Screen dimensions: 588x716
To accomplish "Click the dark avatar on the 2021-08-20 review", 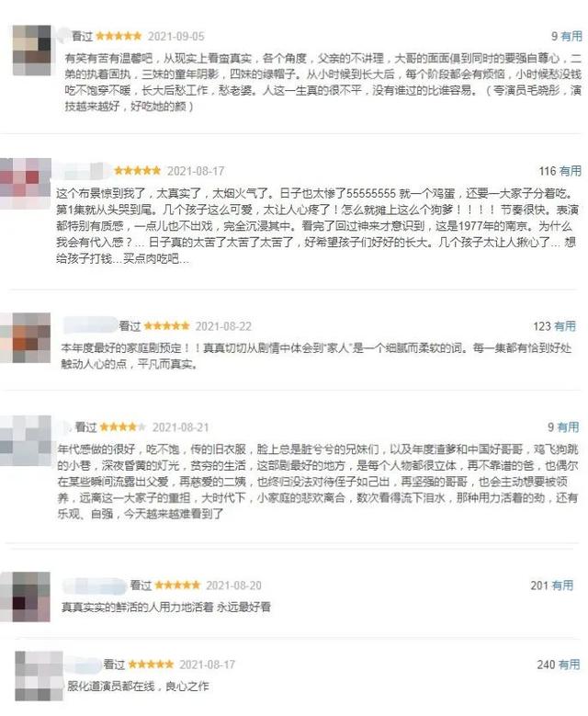I will point(26,597).
